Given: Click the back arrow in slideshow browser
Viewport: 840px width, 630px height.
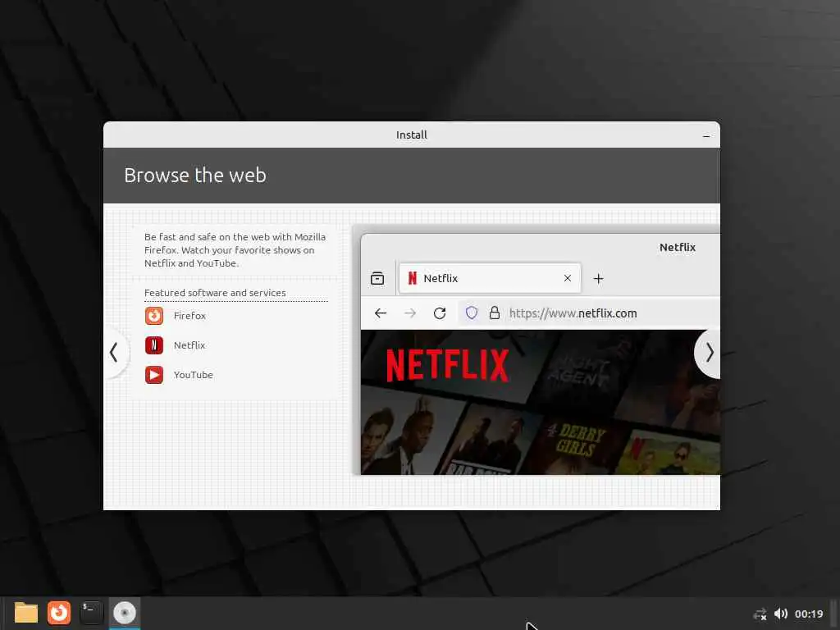Looking at the screenshot, I should pos(381,313).
